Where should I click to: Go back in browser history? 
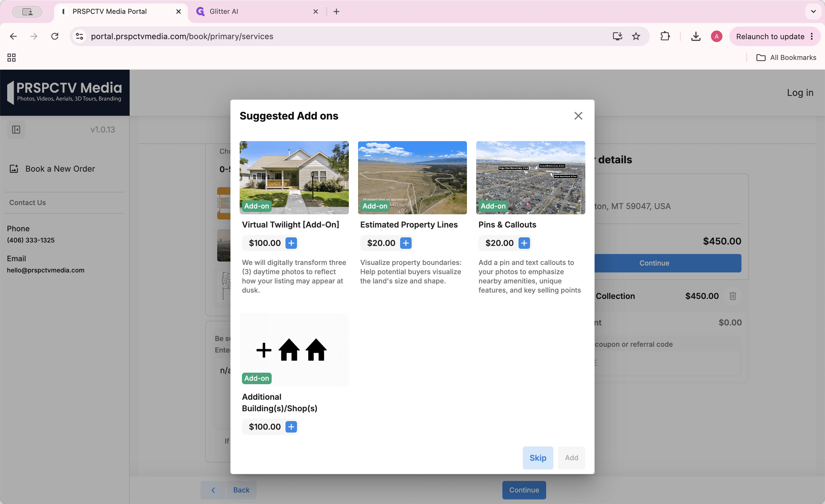tap(13, 36)
